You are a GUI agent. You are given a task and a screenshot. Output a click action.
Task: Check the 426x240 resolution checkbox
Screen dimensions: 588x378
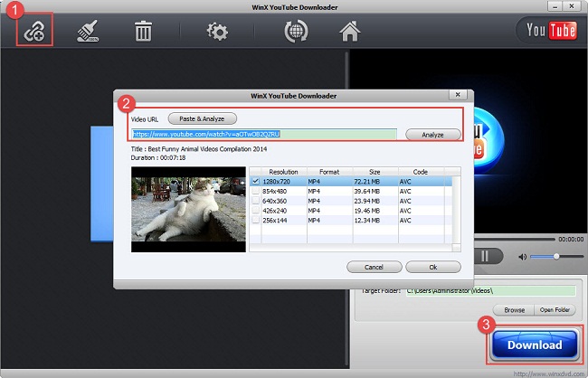coord(255,211)
